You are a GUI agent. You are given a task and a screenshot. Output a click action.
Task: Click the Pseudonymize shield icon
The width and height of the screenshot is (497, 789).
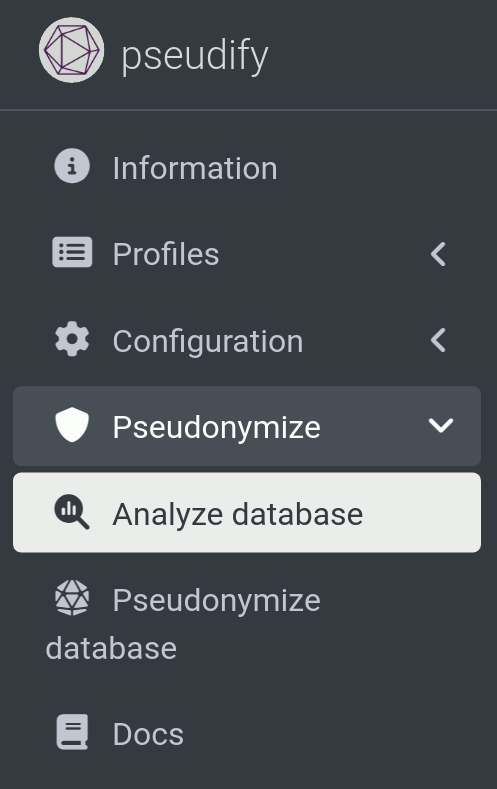(72, 425)
